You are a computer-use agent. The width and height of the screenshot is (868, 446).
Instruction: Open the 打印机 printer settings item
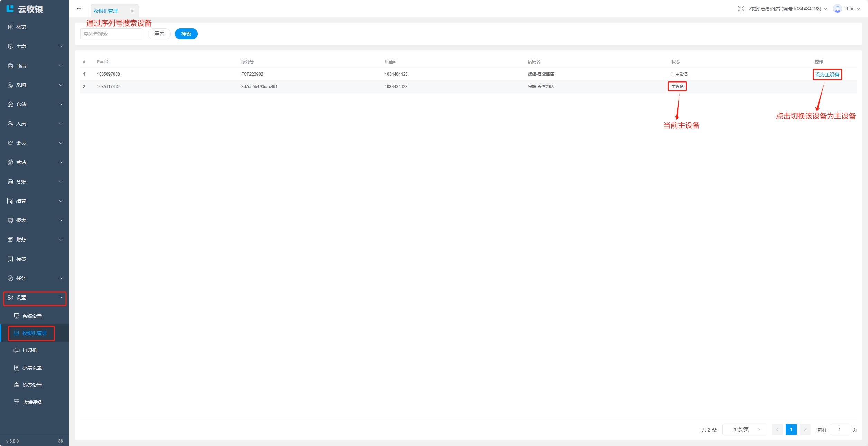30,350
